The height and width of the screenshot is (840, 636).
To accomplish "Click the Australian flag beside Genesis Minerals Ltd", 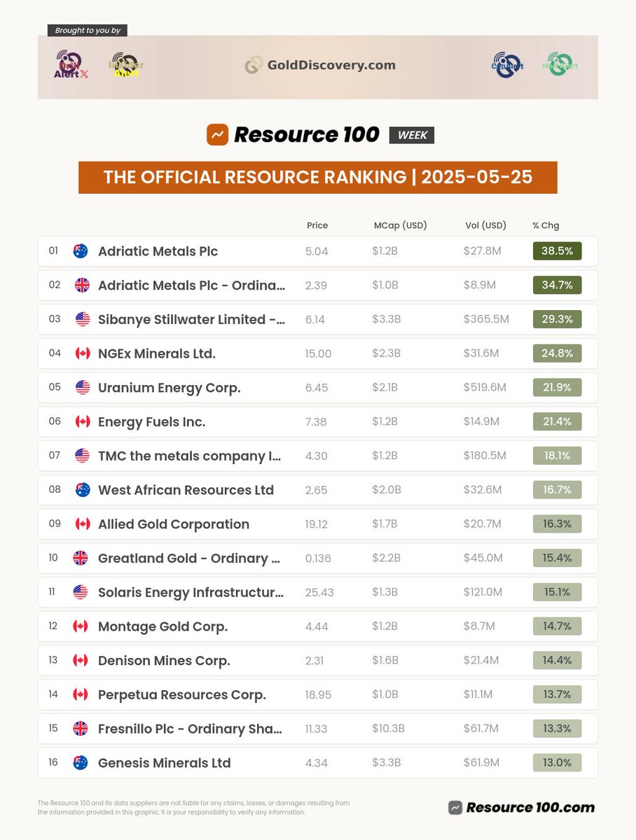I will coord(81,762).
